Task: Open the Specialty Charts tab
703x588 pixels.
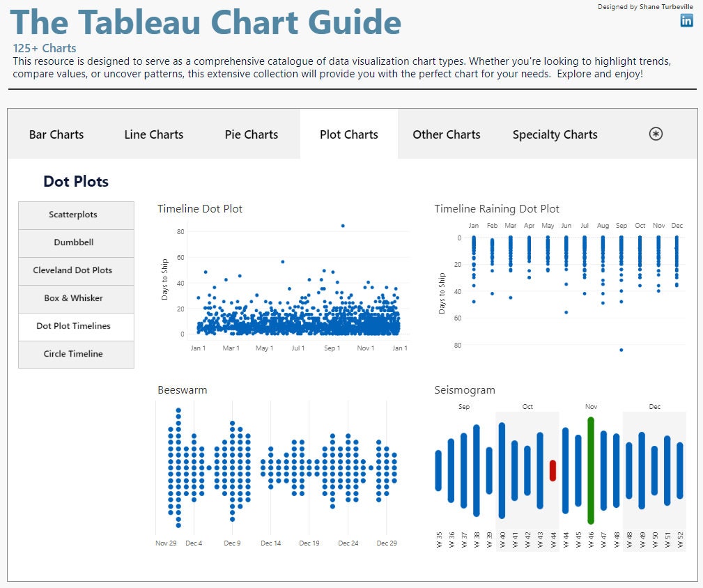Action: point(555,134)
